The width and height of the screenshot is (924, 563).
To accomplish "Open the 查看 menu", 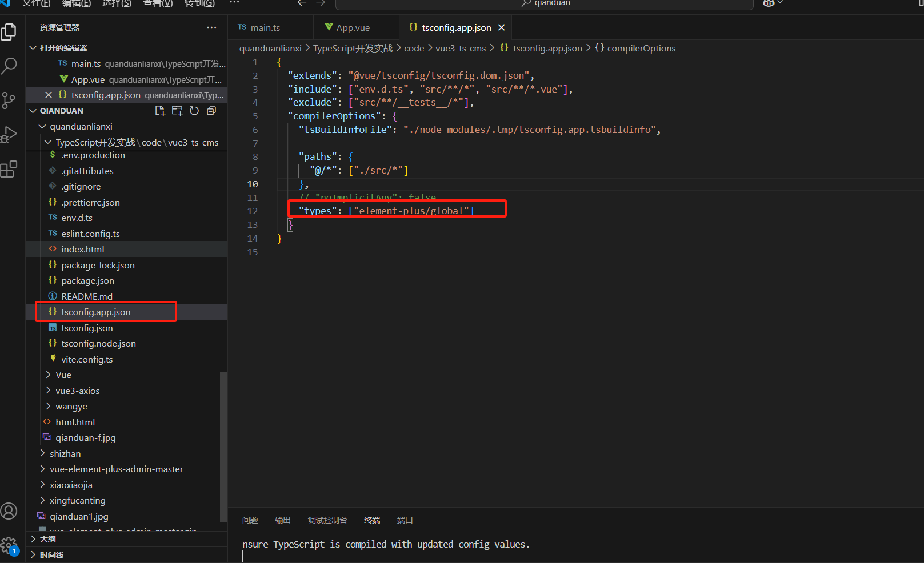I will click(x=158, y=3).
